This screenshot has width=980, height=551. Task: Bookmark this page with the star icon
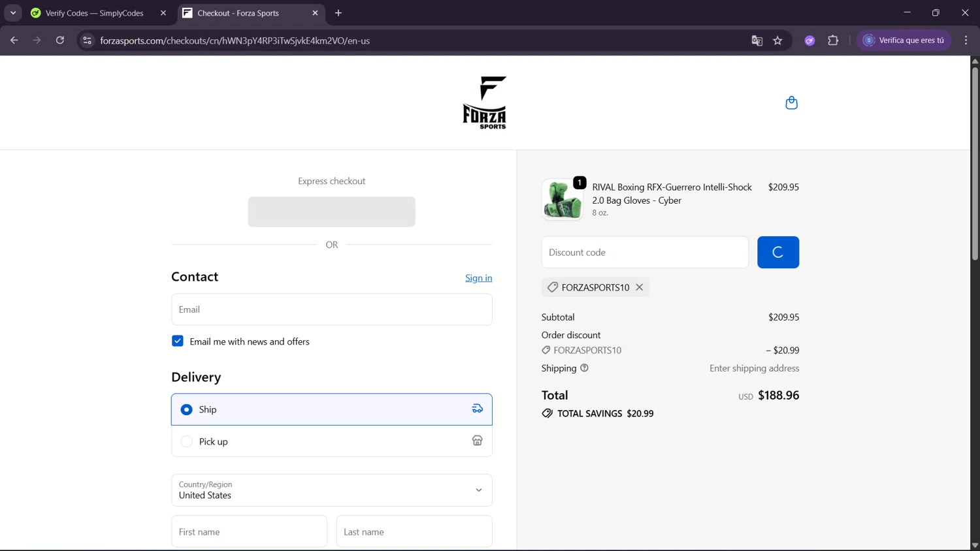point(777,40)
